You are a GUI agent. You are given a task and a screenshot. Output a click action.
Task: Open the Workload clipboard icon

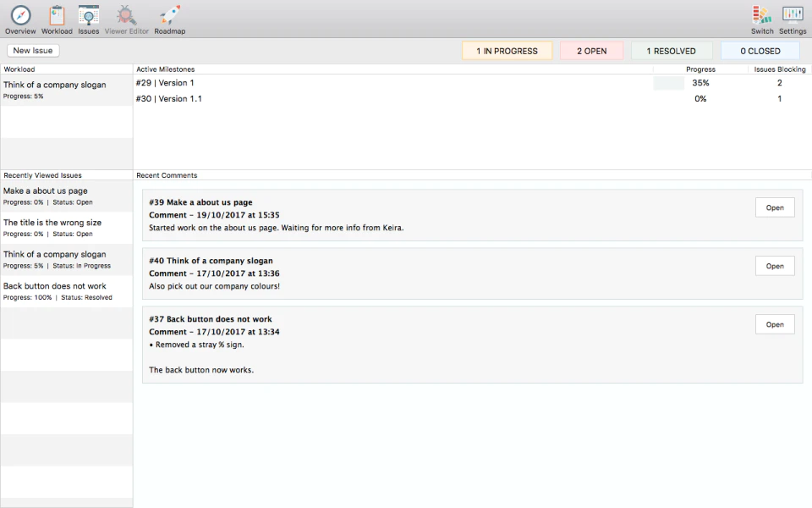(x=57, y=15)
